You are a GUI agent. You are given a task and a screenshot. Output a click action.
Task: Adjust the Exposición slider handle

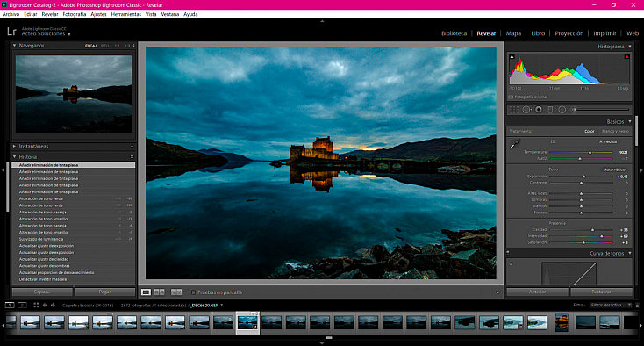coord(583,177)
